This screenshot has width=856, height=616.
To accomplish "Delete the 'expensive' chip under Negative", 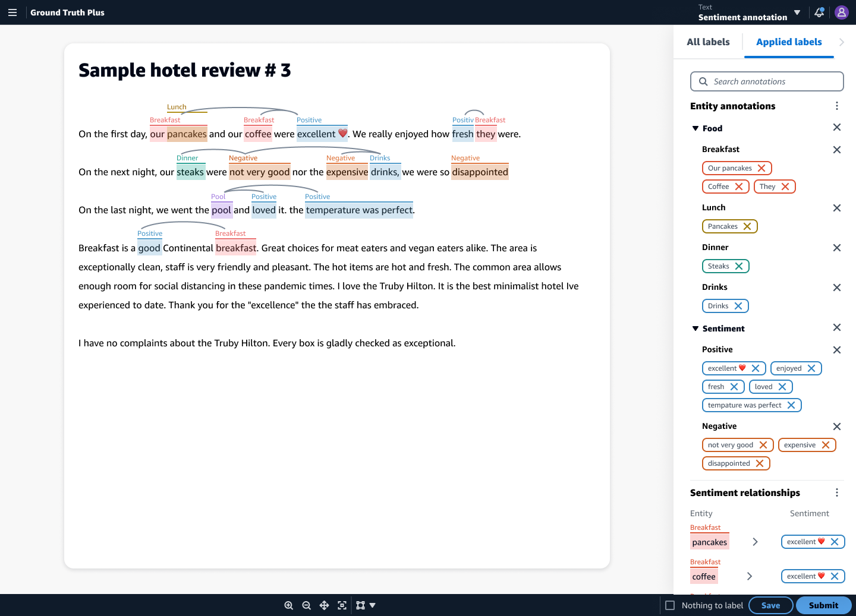I will coord(826,445).
